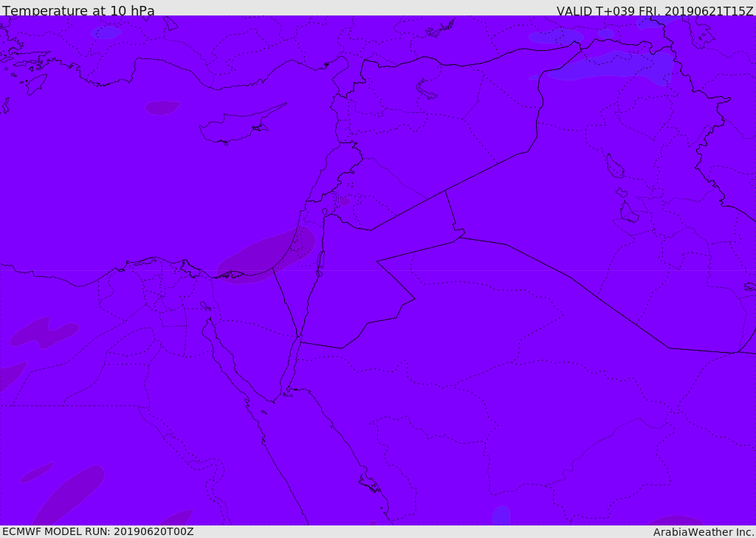This screenshot has width=756, height=538.
Task: Click the small blue patch at bottom edge
Action: (x=501, y=515)
